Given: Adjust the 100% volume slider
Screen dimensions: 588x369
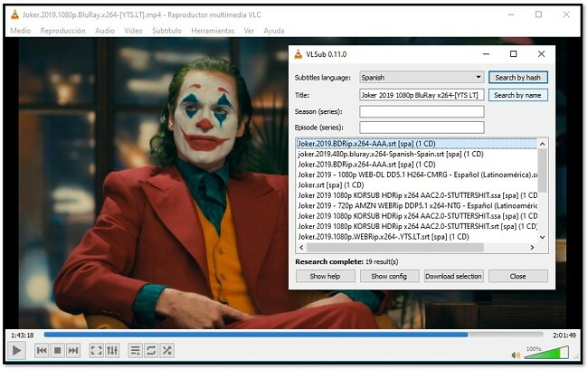Looking at the screenshot, I should click(546, 353).
